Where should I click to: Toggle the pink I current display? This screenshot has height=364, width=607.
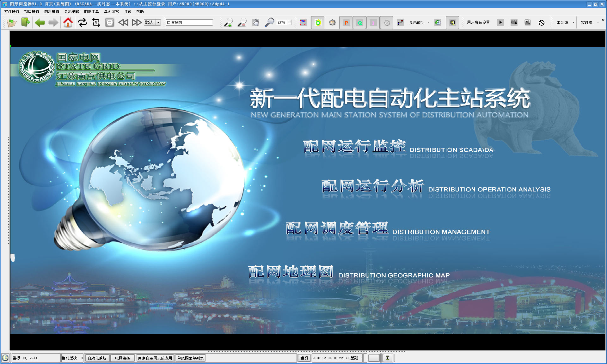click(373, 23)
